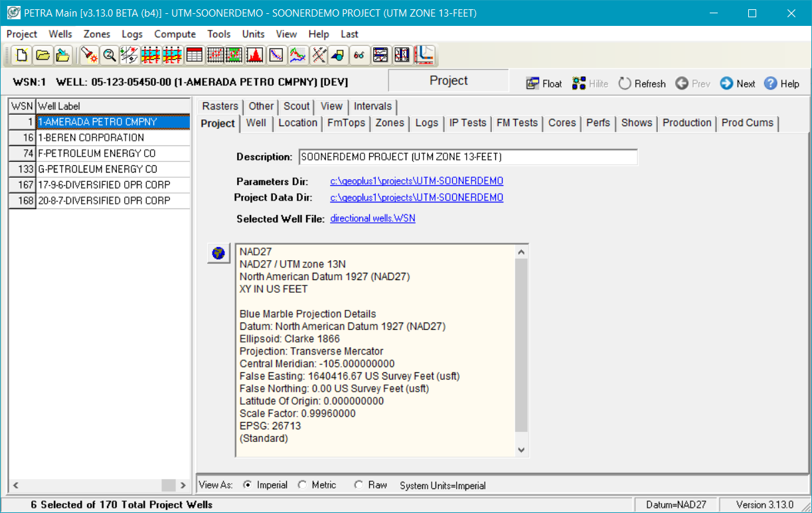Switch to the Prod Cums tab
The image size is (812, 513).
(x=748, y=123)
